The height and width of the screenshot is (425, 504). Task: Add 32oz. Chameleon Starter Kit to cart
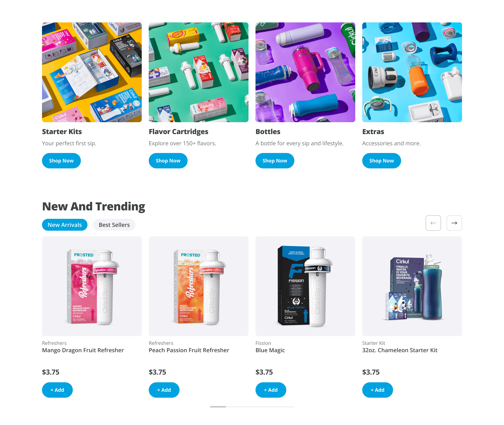(377, 390)
